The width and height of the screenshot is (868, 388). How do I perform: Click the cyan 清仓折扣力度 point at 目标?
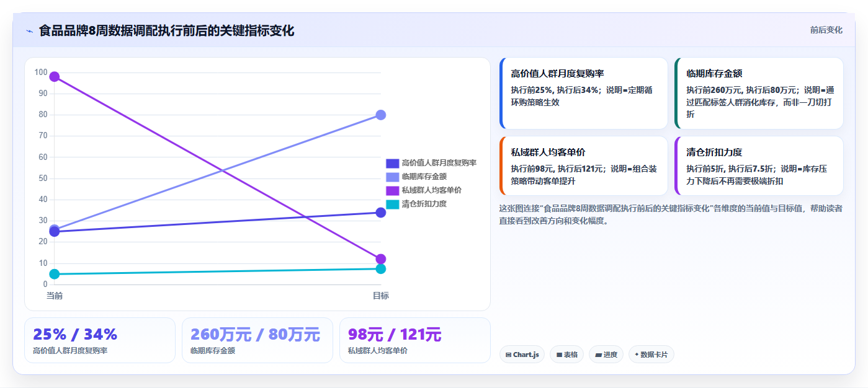[381, 268]
